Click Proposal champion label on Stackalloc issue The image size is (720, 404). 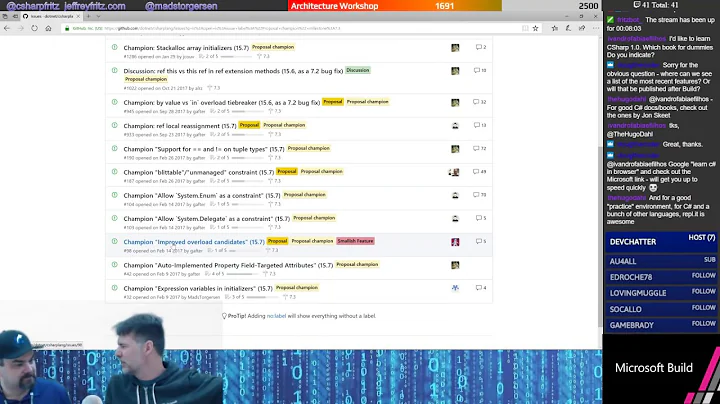pos(273,47)
